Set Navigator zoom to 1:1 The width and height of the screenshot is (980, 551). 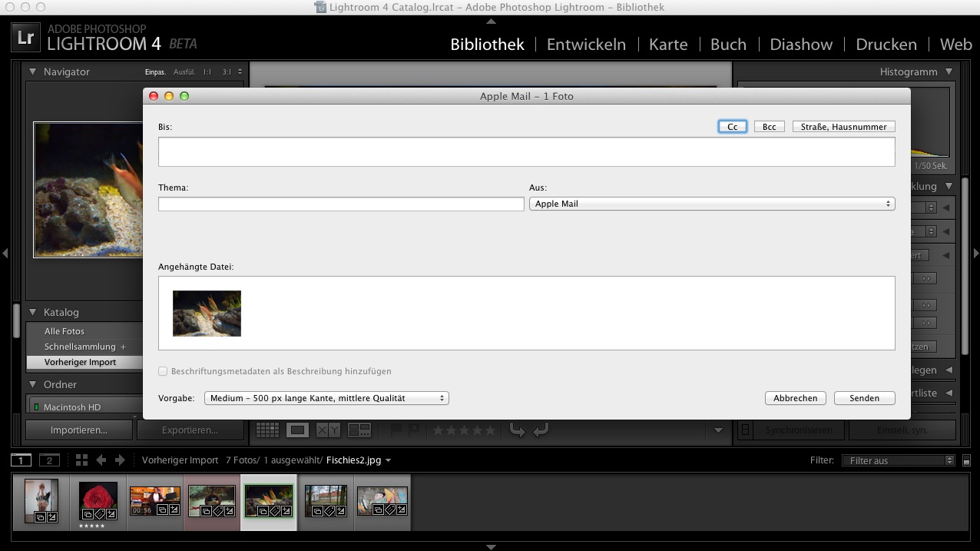click(x=207, y=72)
